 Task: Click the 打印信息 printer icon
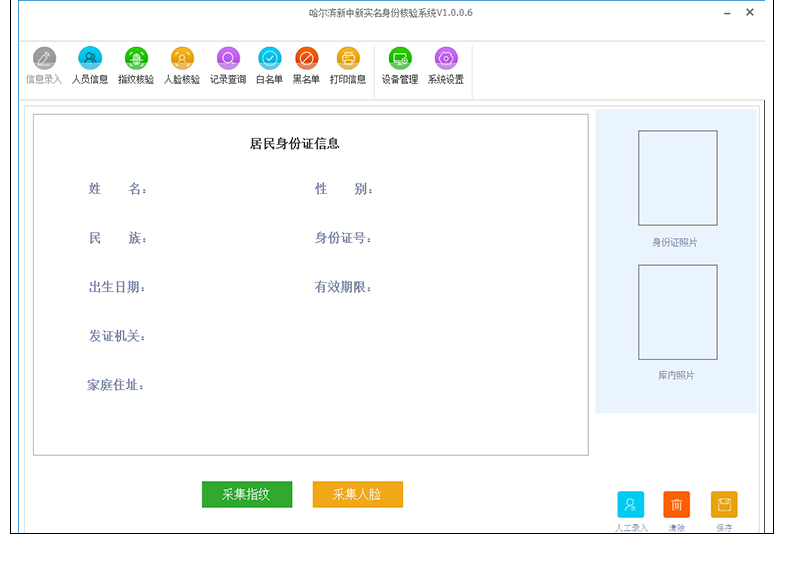pos(348,58)
